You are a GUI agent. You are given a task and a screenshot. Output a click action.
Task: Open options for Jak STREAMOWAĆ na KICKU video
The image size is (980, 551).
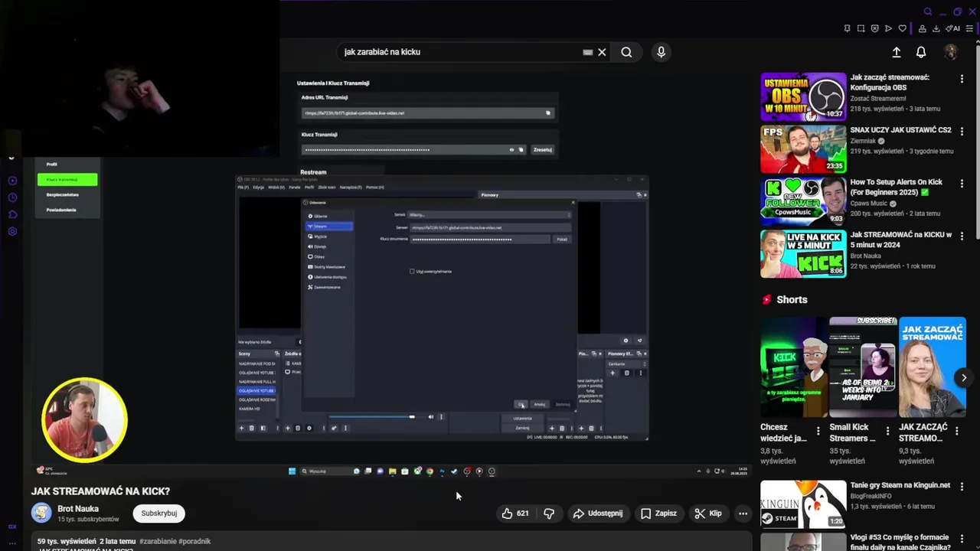click(962, 236)
